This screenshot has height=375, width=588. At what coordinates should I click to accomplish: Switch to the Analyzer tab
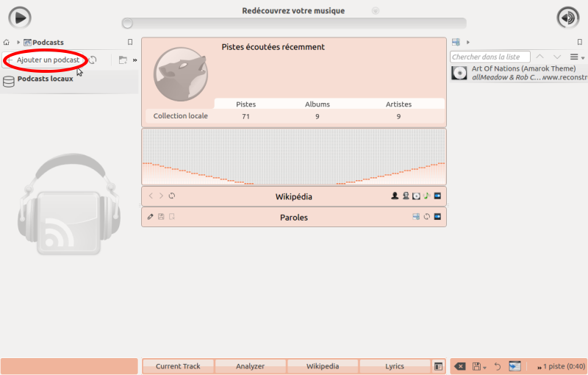point(250,366)
